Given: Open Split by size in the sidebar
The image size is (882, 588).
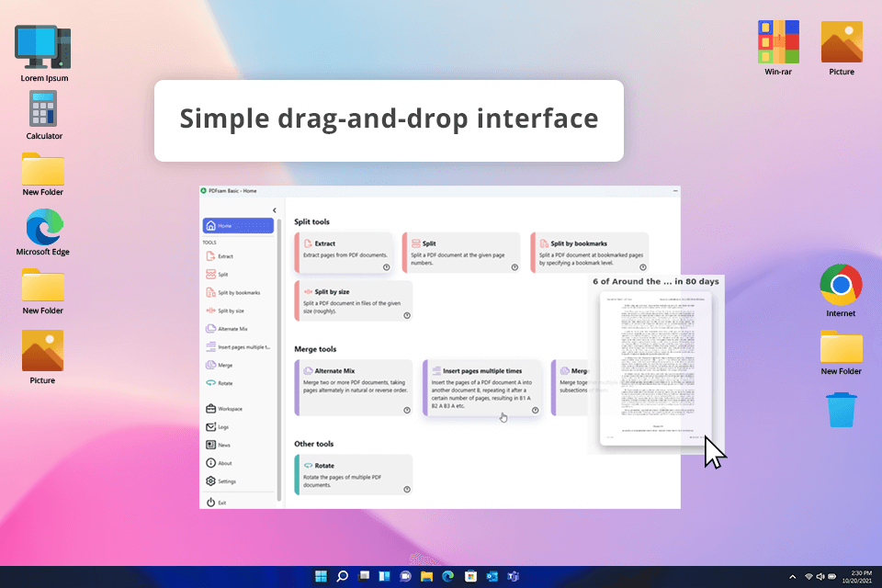Looking at the screenshot, I should (238, 311).
